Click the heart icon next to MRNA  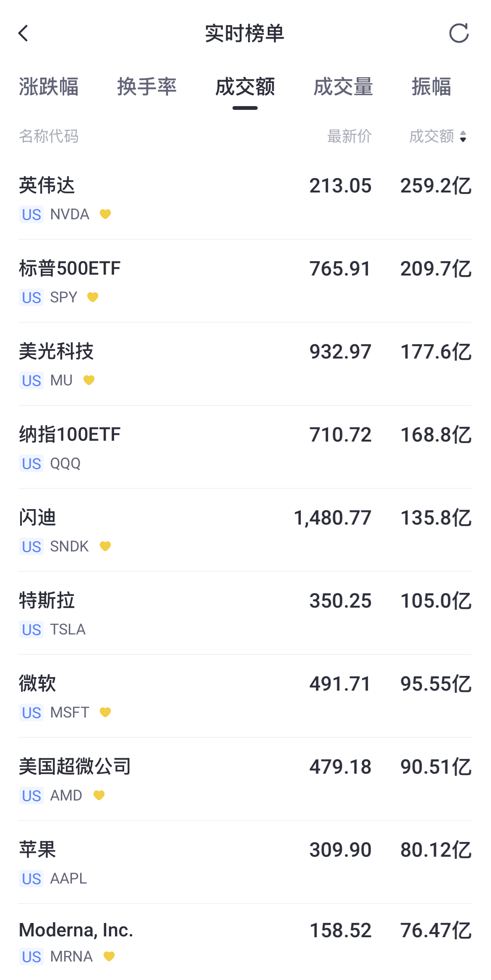pyautogui.click(x=109, y=957)
